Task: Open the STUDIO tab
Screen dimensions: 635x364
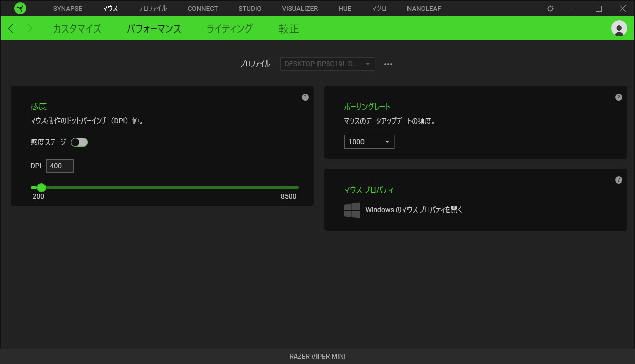Action: (250, 9)
